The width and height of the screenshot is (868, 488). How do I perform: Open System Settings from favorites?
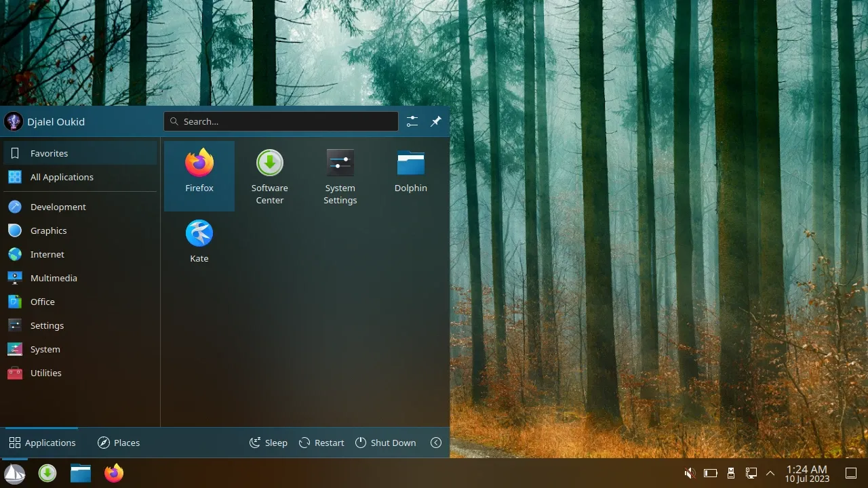point(340,176)
